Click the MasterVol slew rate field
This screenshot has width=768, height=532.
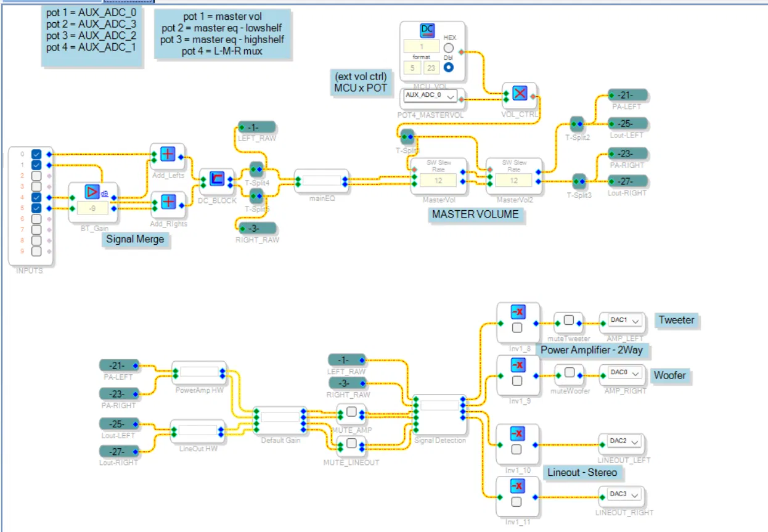coord(439,180)
